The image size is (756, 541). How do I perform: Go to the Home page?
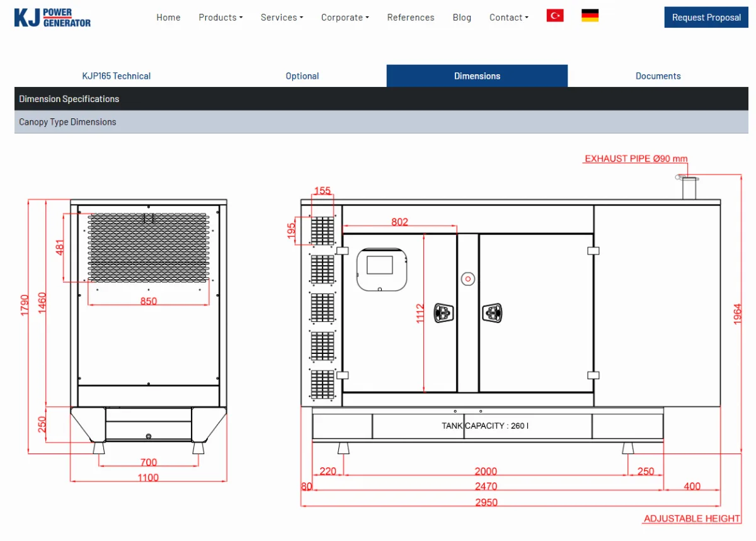(168, 18)
